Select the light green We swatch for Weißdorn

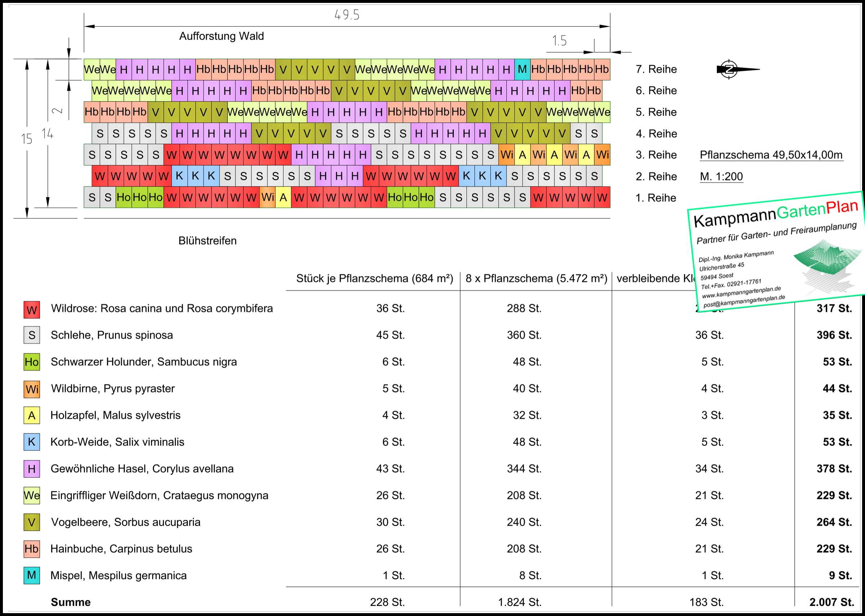click(x=32, y=495)
